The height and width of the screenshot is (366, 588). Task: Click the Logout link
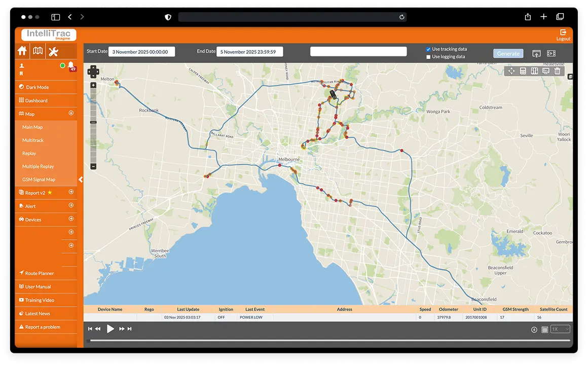(563, 35)
